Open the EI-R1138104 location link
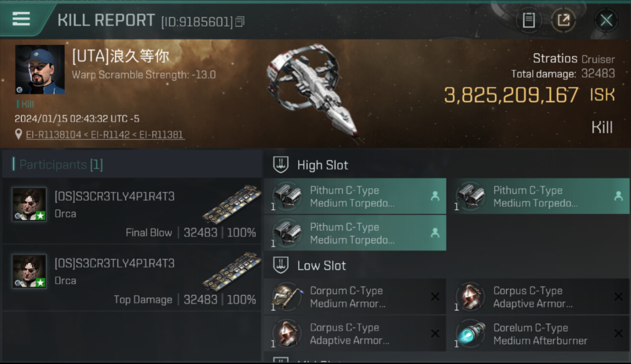The width and height of the screenshot is (631, 364). pyautogui.click(x=53, y=134)
